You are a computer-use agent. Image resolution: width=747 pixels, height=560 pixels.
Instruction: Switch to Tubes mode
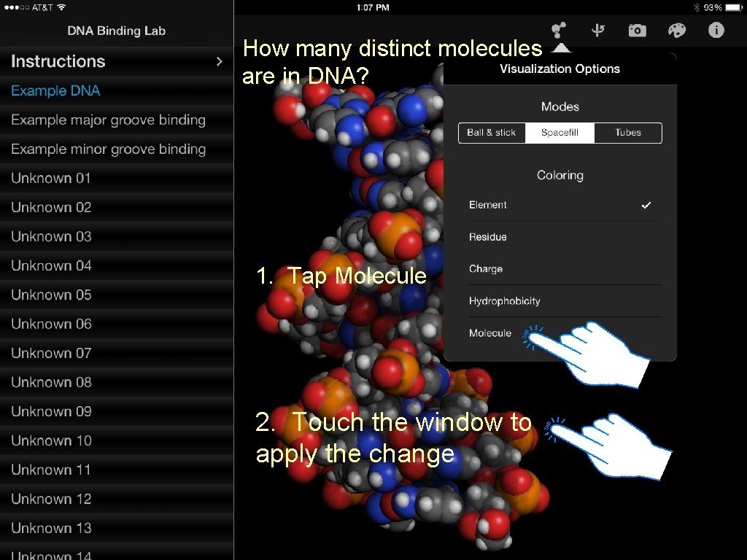627,133
